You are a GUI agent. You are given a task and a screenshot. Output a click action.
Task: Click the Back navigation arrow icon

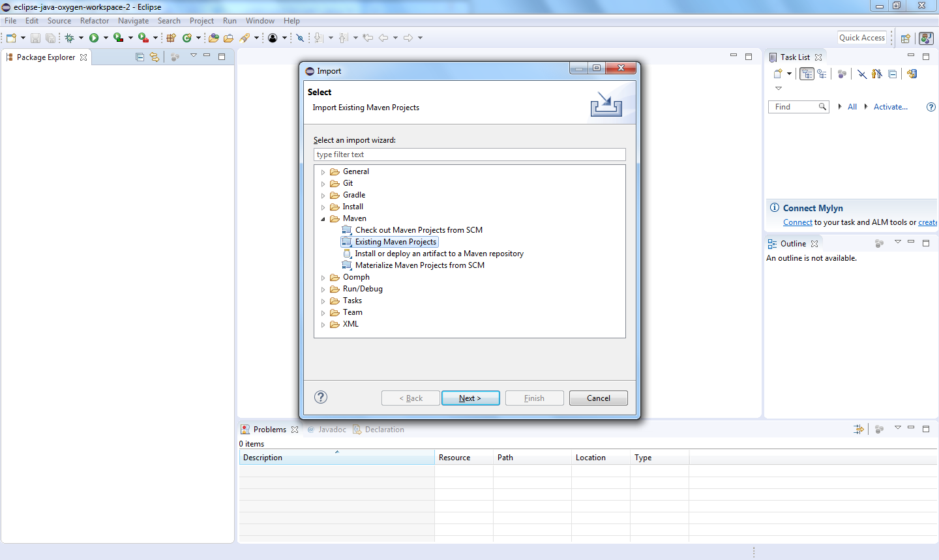383,38
